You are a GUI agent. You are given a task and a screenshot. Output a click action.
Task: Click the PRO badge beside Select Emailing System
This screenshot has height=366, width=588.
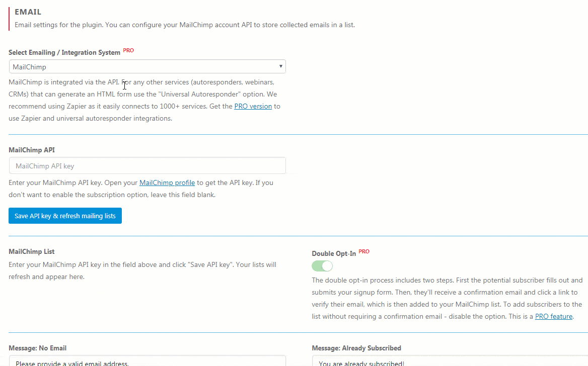[129, 50]
